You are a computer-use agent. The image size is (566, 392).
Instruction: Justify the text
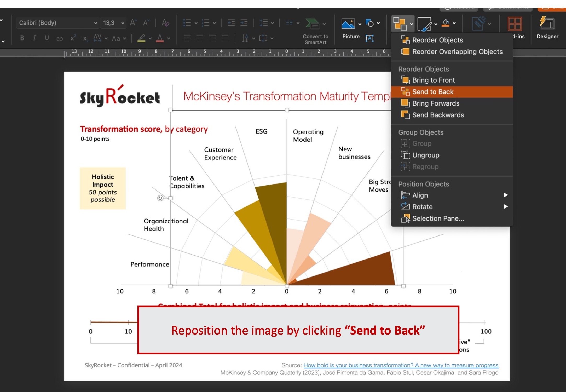pyautogui.click(x=225, y=38)
